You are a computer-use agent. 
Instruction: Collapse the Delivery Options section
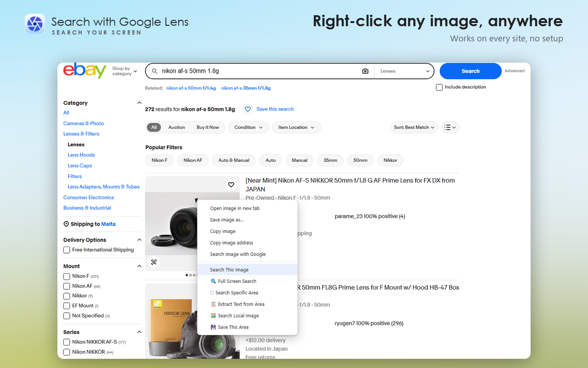click(x=139, y=240)
